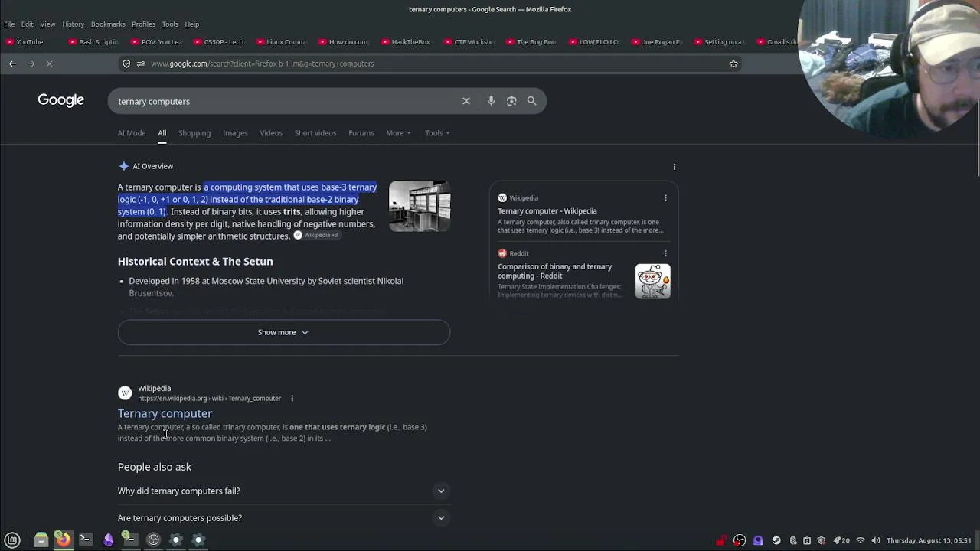Viewport: 980px width, 551px height.
Task: Bookmark this page with the star icon
Action: tap(733, 64)
